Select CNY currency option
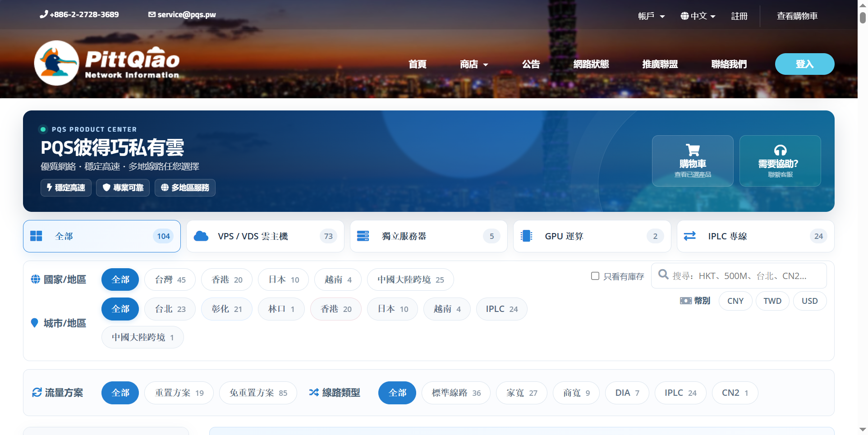The height and width of the screenshot is (435, 868). coord(735,301)
